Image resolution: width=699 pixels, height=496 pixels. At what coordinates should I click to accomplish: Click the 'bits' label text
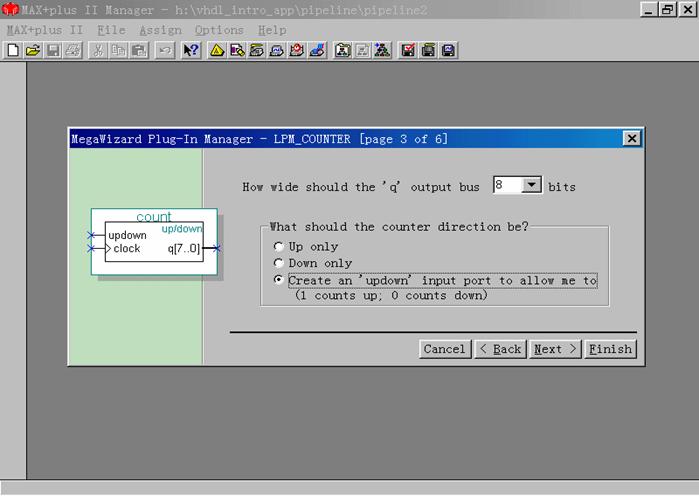click(562, 187)
